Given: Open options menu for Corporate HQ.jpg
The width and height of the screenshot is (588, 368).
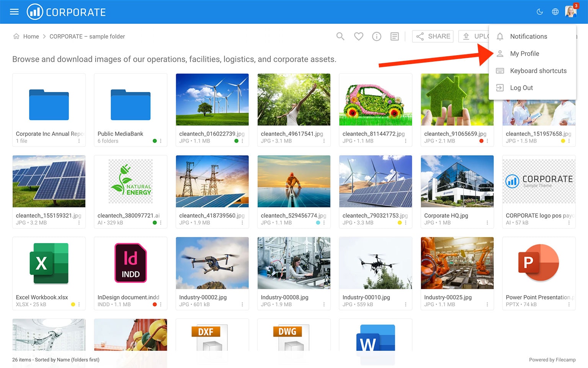Looking at the screenshot, I should 487,223.
